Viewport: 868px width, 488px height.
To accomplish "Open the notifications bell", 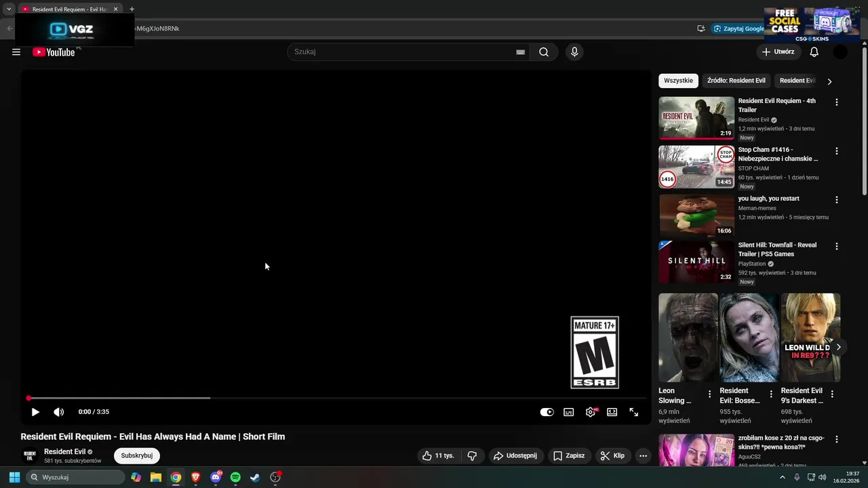I will click(814, 52).
